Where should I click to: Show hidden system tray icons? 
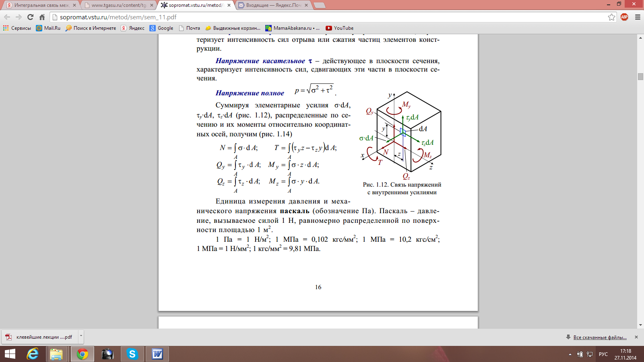pyautogui.click(x=570, y=354)
